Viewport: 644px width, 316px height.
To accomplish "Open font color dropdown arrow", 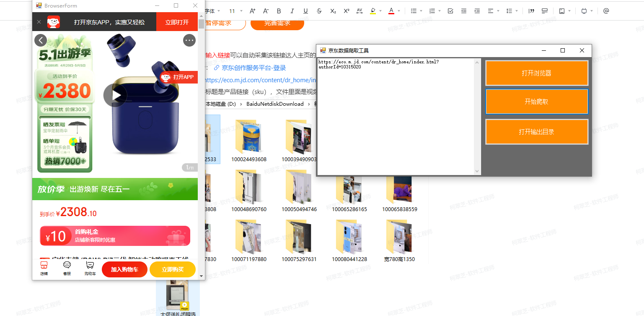I will [399, 11].
